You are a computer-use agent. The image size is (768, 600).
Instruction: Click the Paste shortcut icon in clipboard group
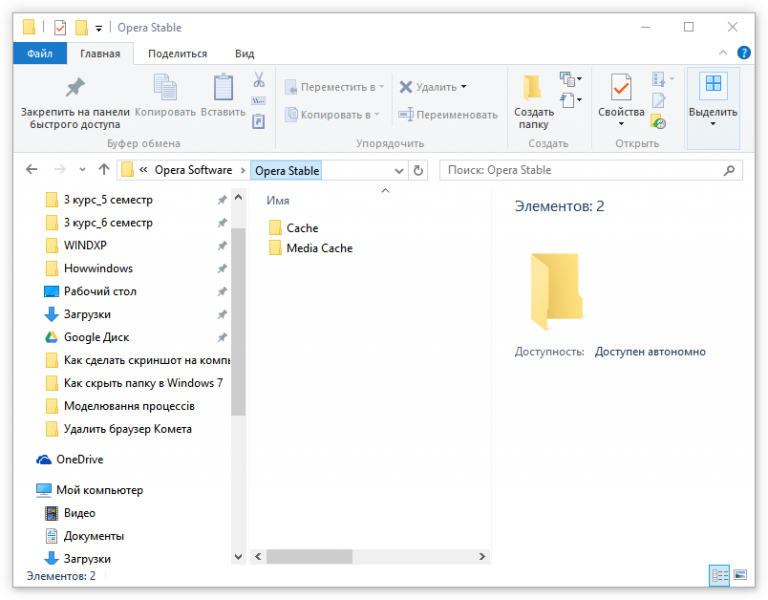pyautogui.click(x=258, y=121)
